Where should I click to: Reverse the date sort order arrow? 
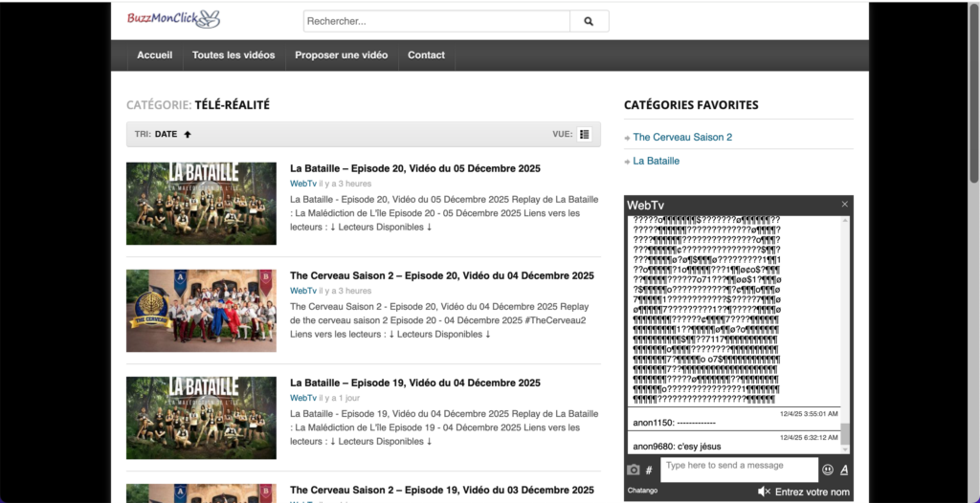[188, 135]
